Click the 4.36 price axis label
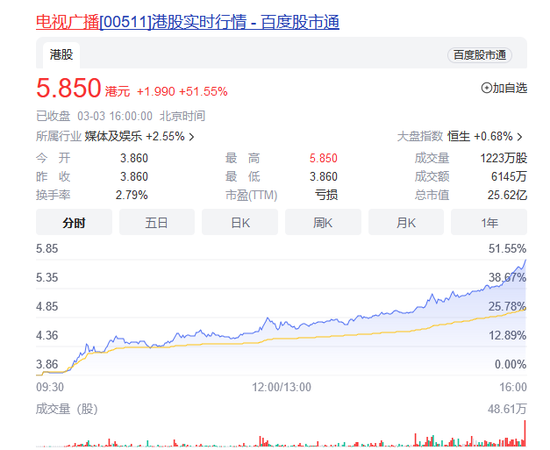The height and width of the screenshot is (450, 550). click(47, 335)
